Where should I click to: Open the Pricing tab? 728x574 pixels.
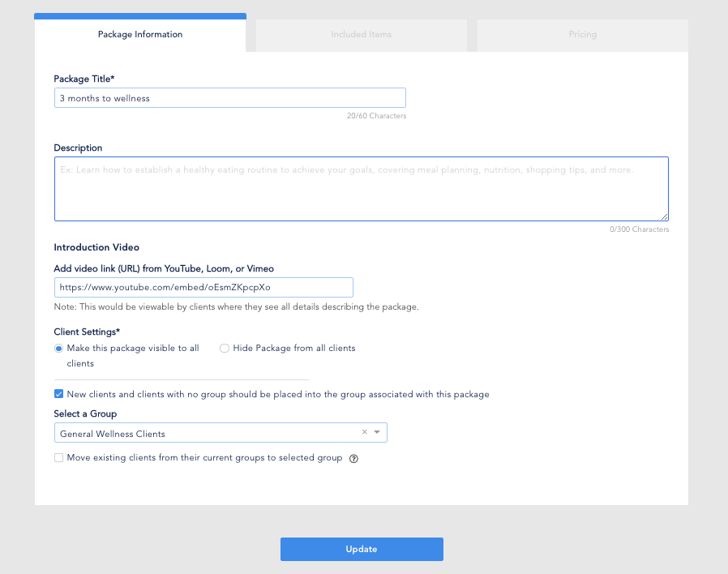[583, 35]
